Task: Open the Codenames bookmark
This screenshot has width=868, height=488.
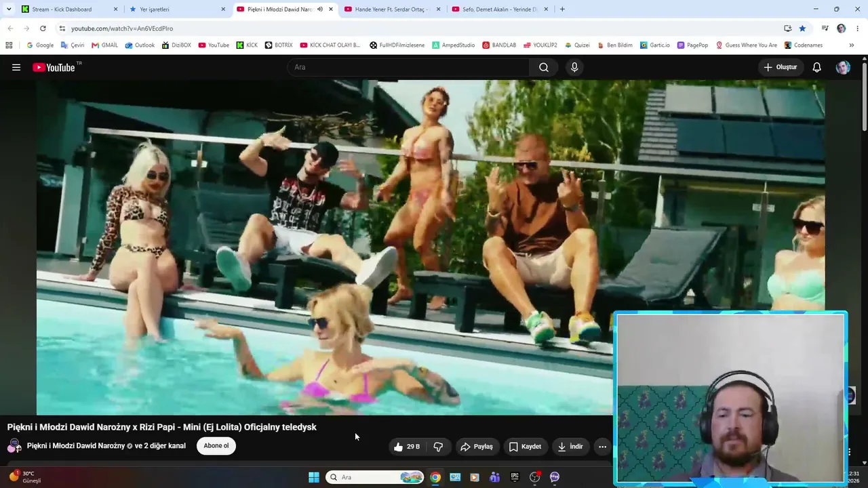Action: (804, 45)
